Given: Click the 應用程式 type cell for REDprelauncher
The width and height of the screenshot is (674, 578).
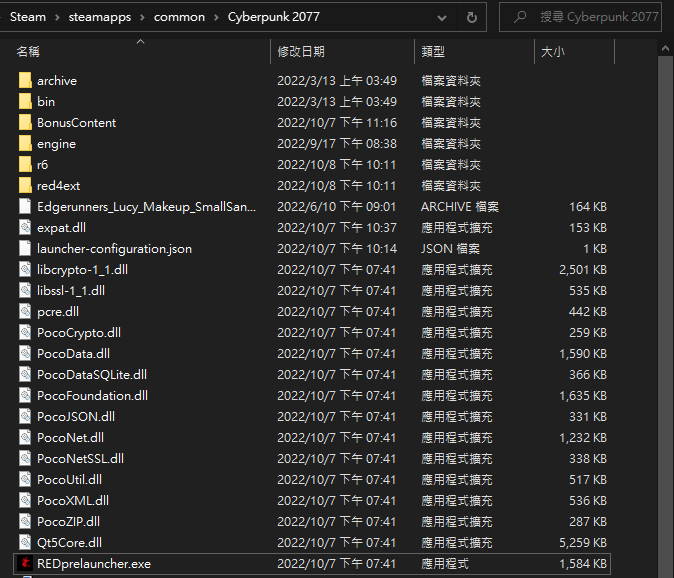Looking at the screenshot, I should [444, 563].
